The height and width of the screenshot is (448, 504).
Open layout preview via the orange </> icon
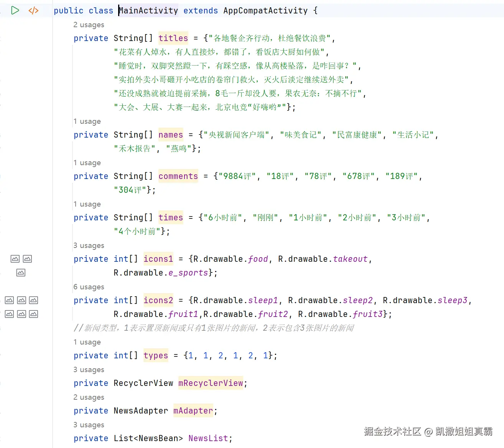[33, 10]
